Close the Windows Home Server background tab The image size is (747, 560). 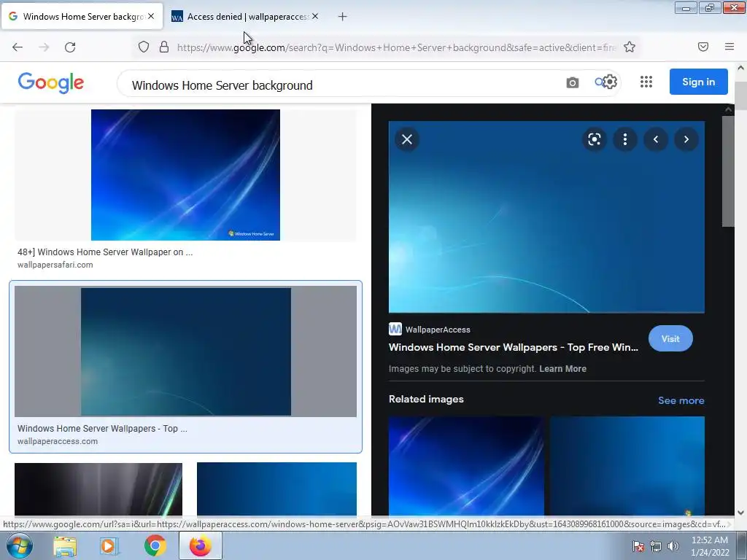click(151, 16)
